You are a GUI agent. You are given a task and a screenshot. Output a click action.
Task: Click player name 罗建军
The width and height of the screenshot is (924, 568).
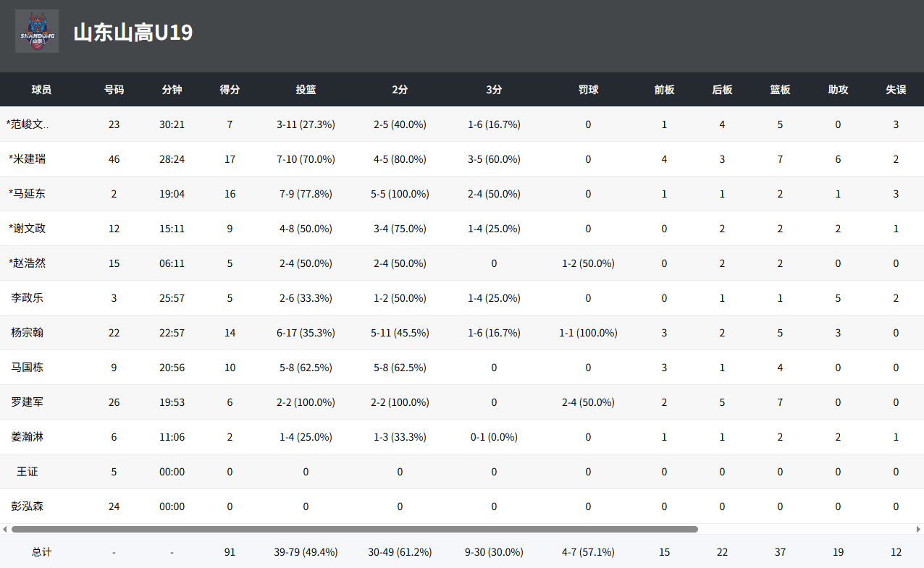point(28,402)
